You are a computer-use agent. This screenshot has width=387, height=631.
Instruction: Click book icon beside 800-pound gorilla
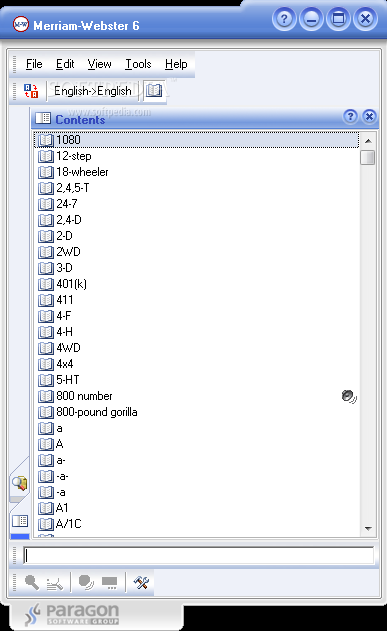tap(46, 412)
